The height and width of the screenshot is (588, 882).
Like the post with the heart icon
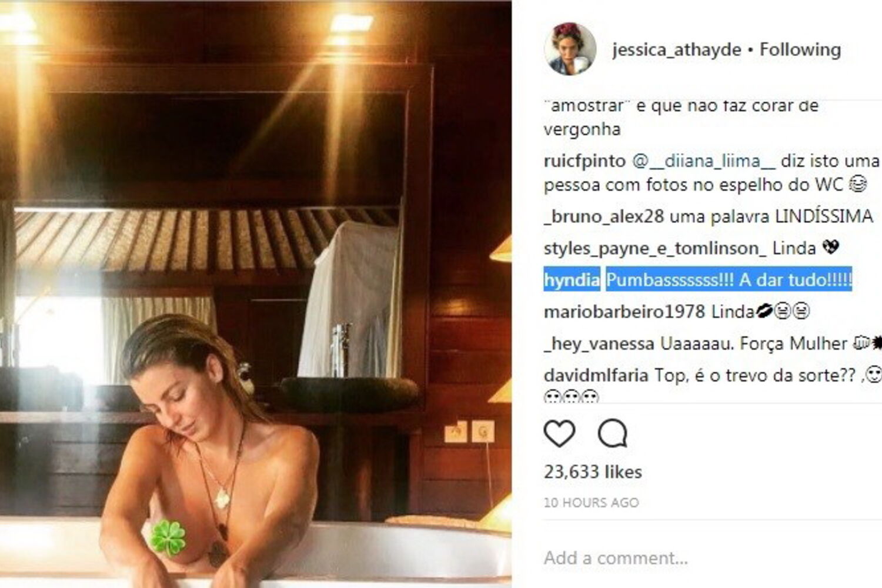pos(559,434)
